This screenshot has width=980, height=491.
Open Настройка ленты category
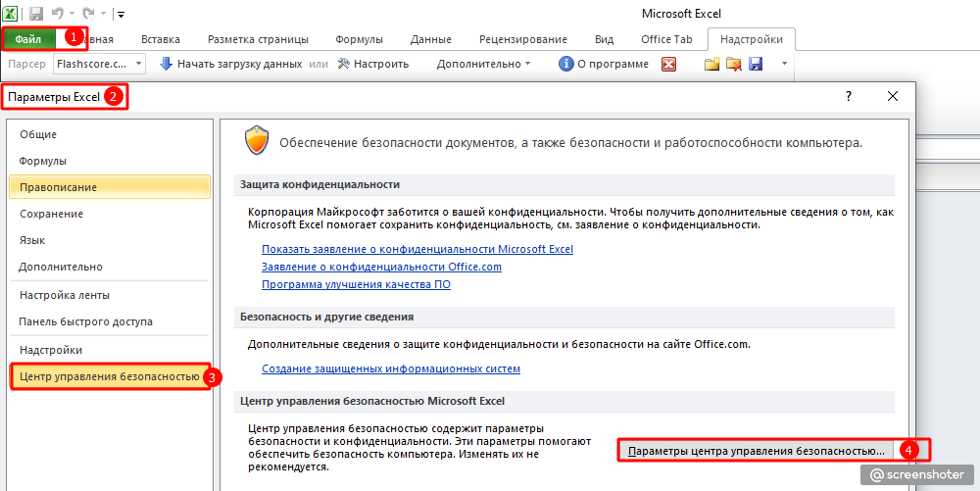point(110,295)
